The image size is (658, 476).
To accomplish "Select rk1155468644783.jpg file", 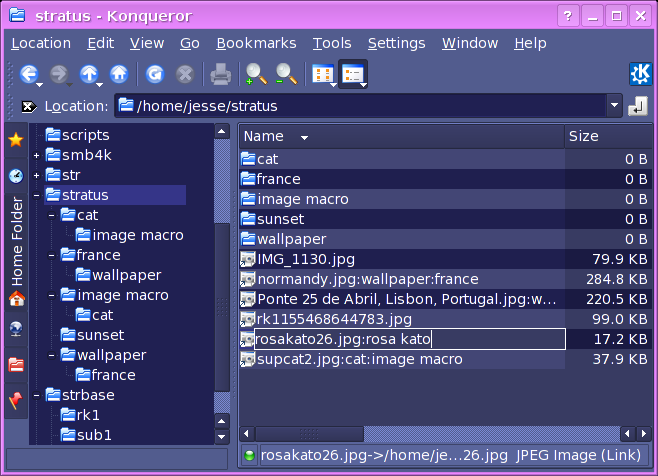I will click(x=326, y=319).
